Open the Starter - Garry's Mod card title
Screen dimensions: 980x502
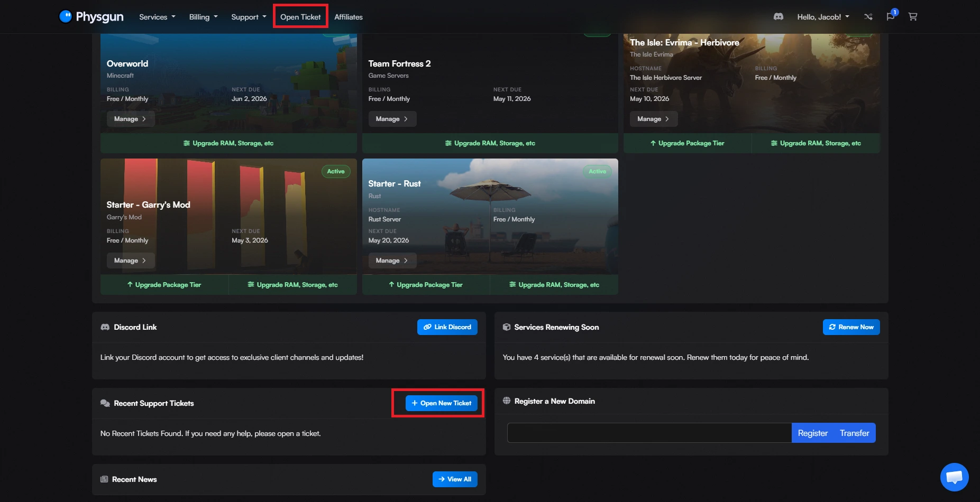pyautogui.click(x=149, y=204)
